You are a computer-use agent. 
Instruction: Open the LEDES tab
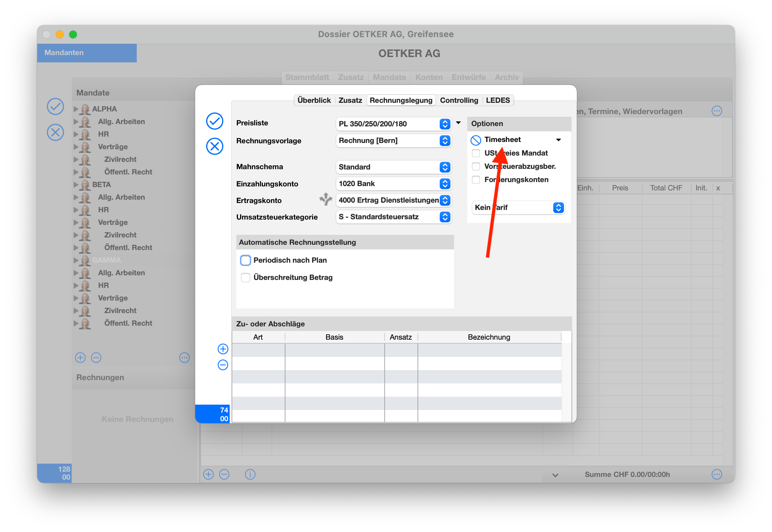(x=498, y=100)
